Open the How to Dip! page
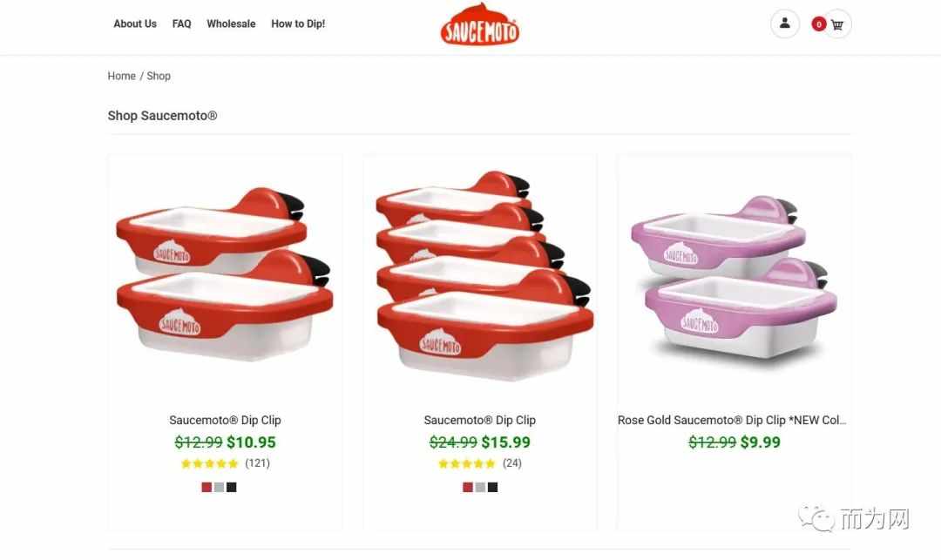Image resolution: width=941 pixels, height=560 pixels. coord(298,24)
